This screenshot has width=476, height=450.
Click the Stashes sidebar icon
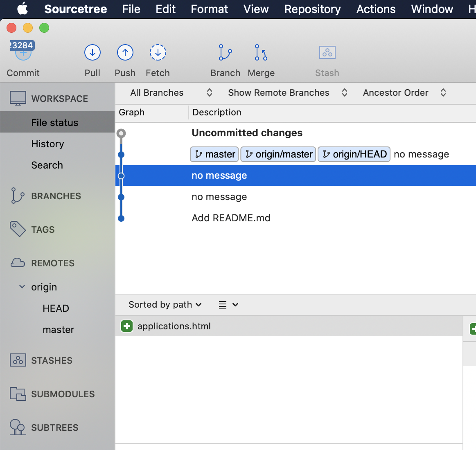(x=18, y=360)
